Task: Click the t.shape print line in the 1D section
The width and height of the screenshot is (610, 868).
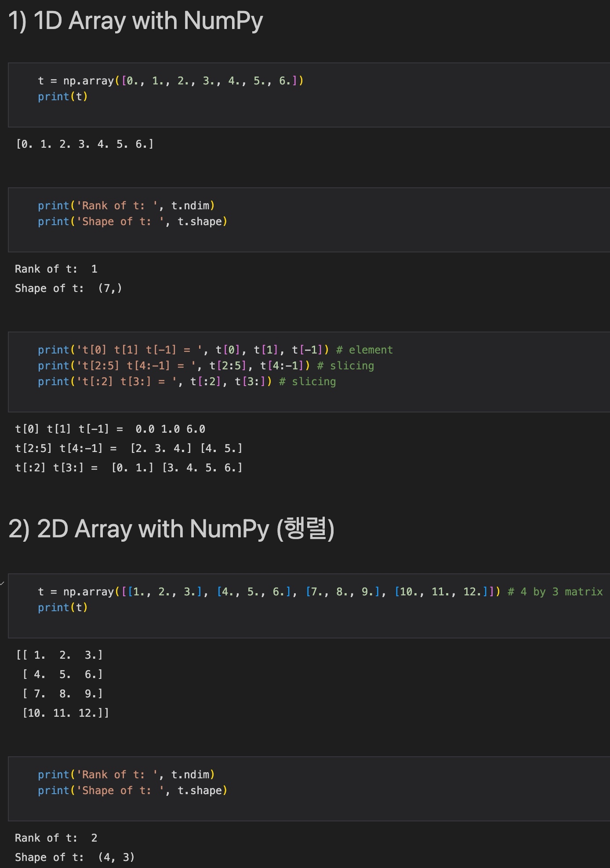Action: (x=133, y=222)
